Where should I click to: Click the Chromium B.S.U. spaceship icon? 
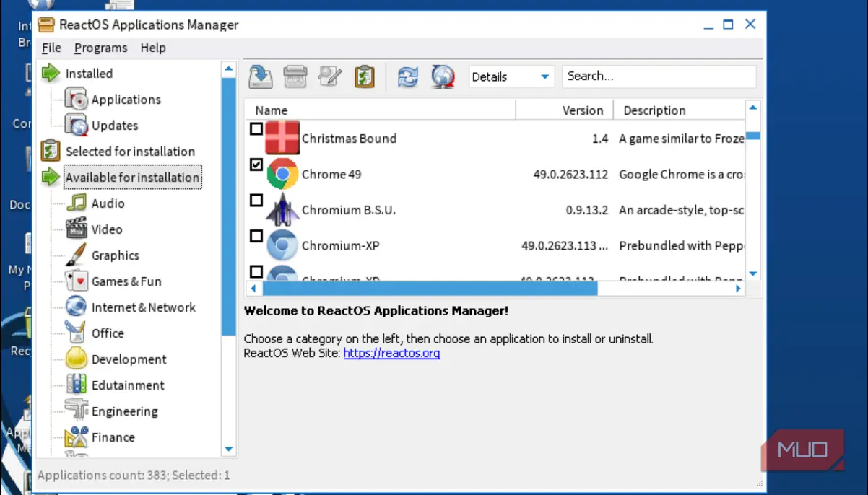point(282,210)
